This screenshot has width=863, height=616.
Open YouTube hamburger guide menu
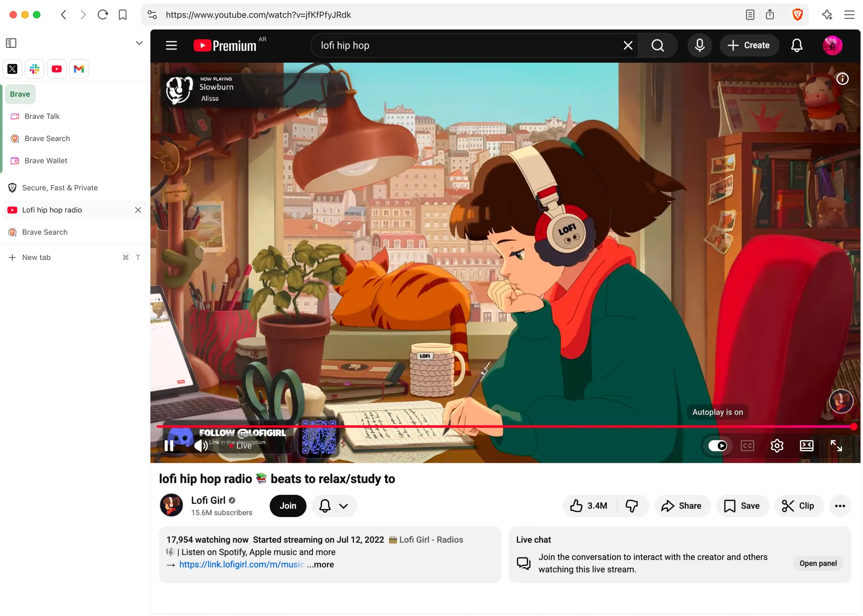[171, 45]
